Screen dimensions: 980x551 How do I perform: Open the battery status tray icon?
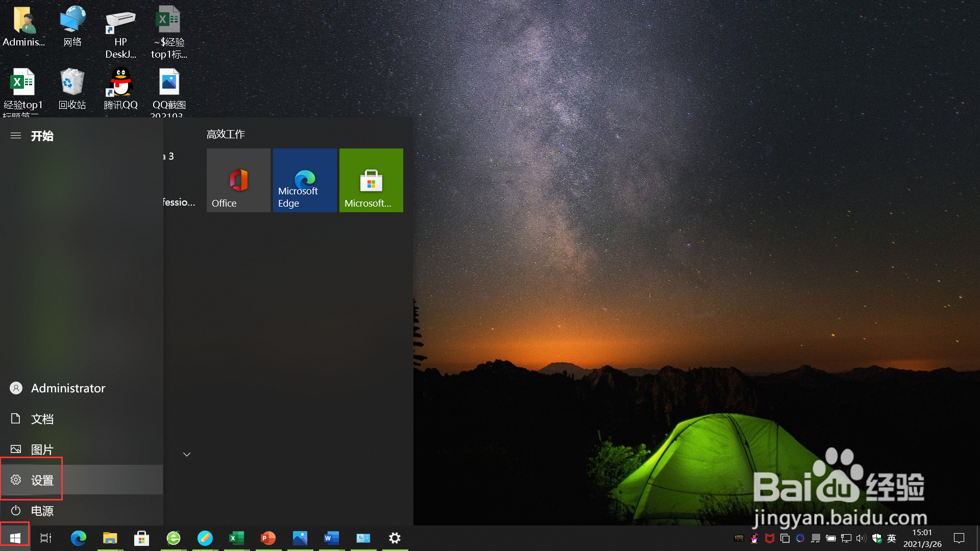tap(831, 538)
